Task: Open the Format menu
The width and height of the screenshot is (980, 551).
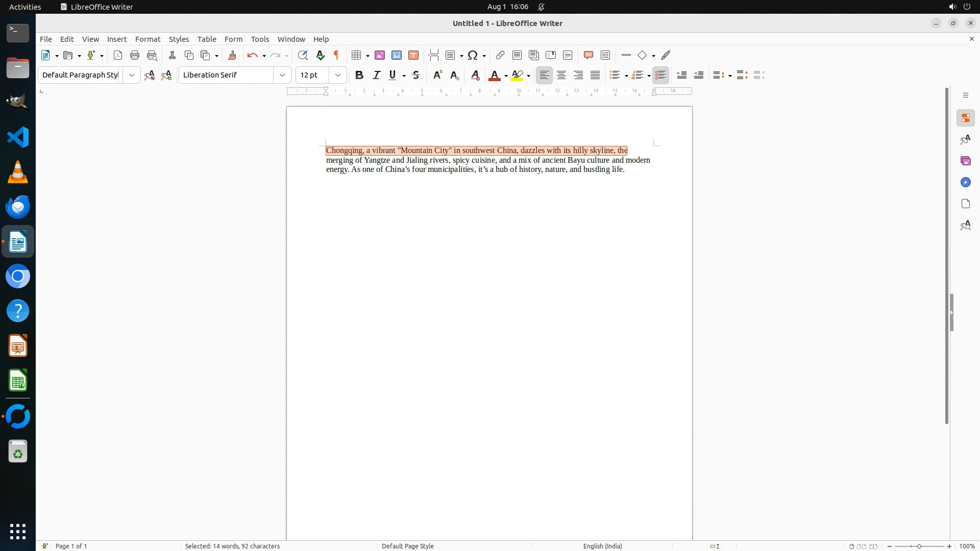Action: click(x=148, y=39)
